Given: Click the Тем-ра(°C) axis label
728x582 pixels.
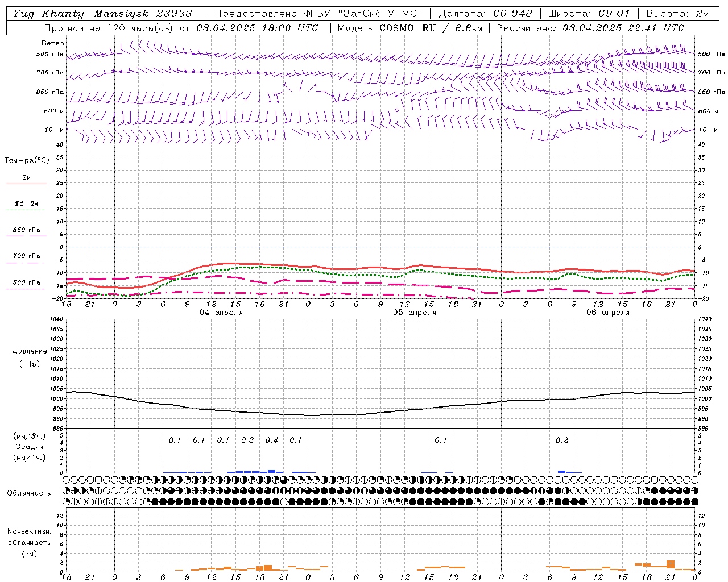Looking at the screenshot, I should 27,161.
